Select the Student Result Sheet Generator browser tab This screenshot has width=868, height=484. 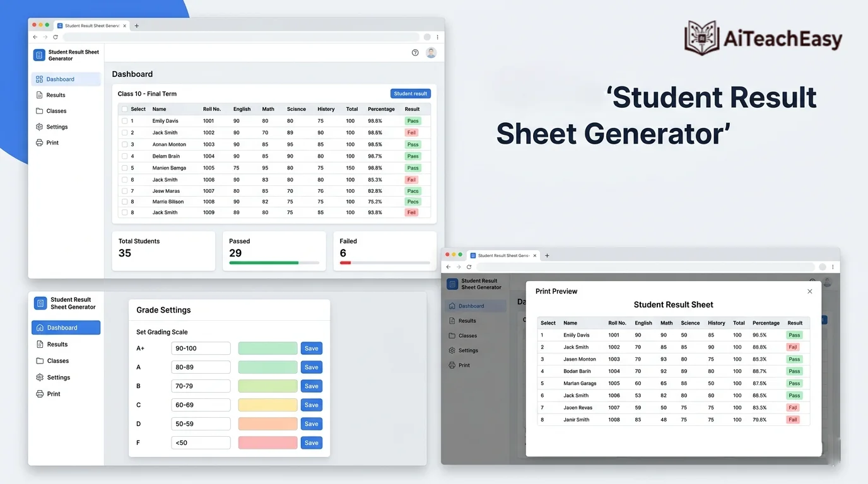click(91, 25)
